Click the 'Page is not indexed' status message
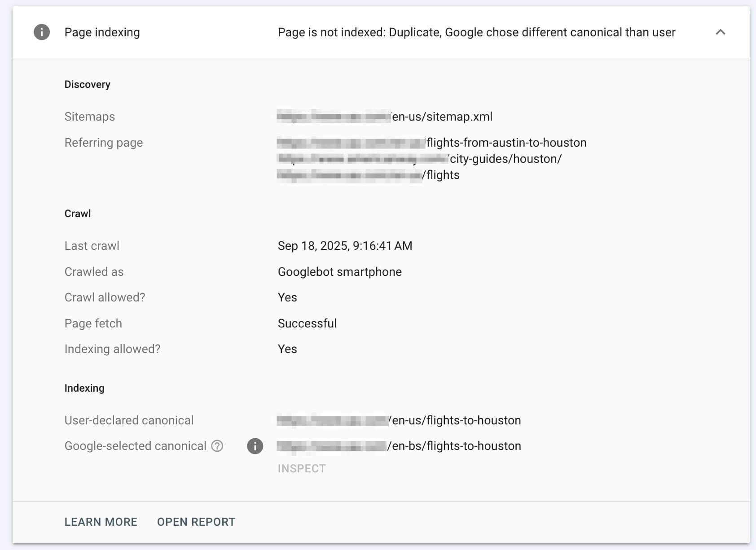 click(476, 32)
